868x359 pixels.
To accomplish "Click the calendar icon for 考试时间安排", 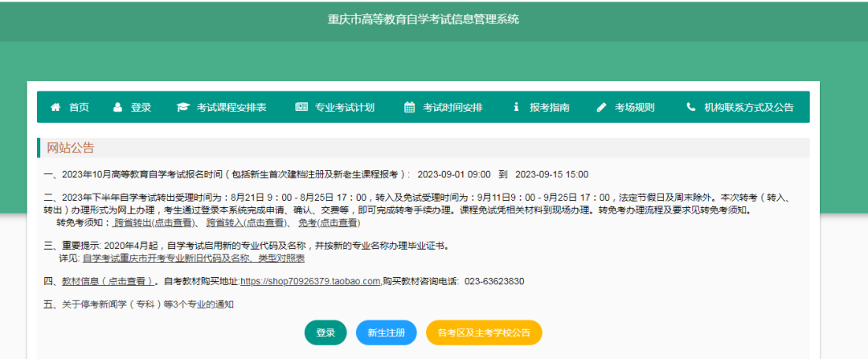I will (409, 108).
